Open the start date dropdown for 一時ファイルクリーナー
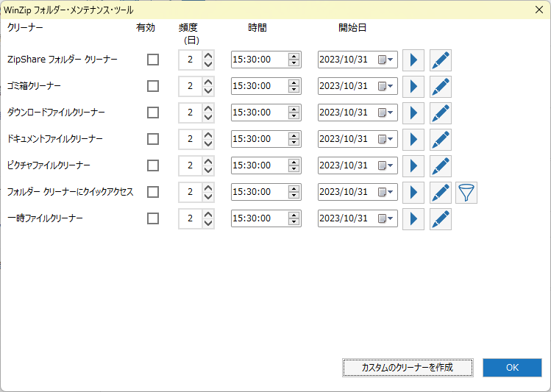The width and height of the screenshot is (551, 392). (386, 218)
